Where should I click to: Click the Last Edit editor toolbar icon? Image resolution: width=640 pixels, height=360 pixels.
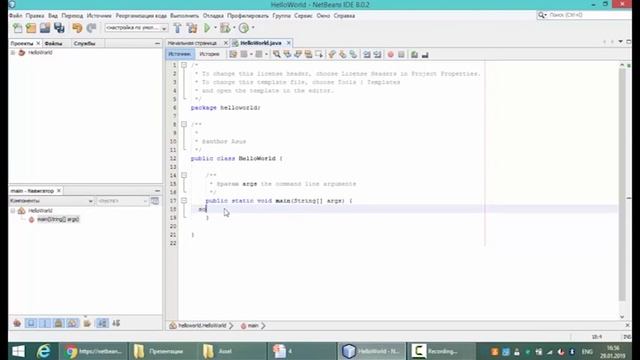point(233,54)
